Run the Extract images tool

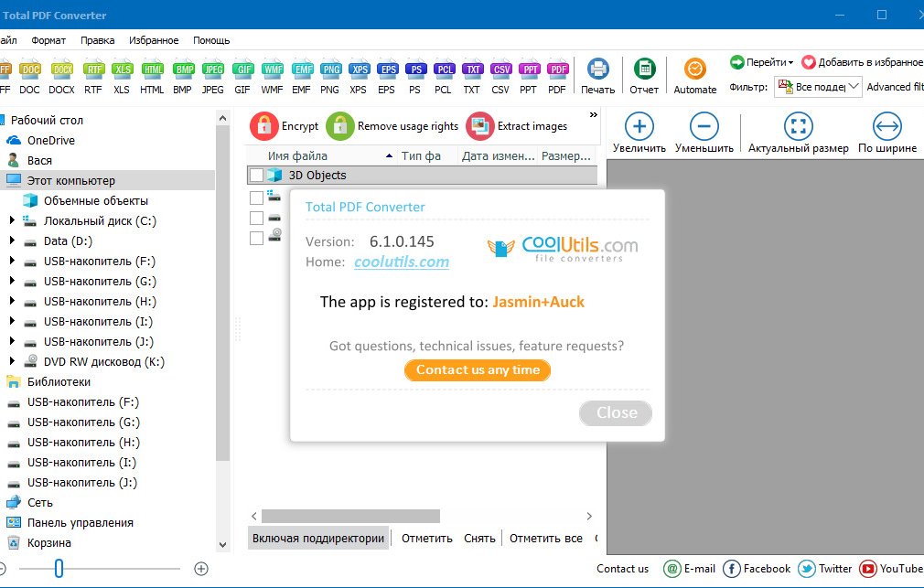516,126
